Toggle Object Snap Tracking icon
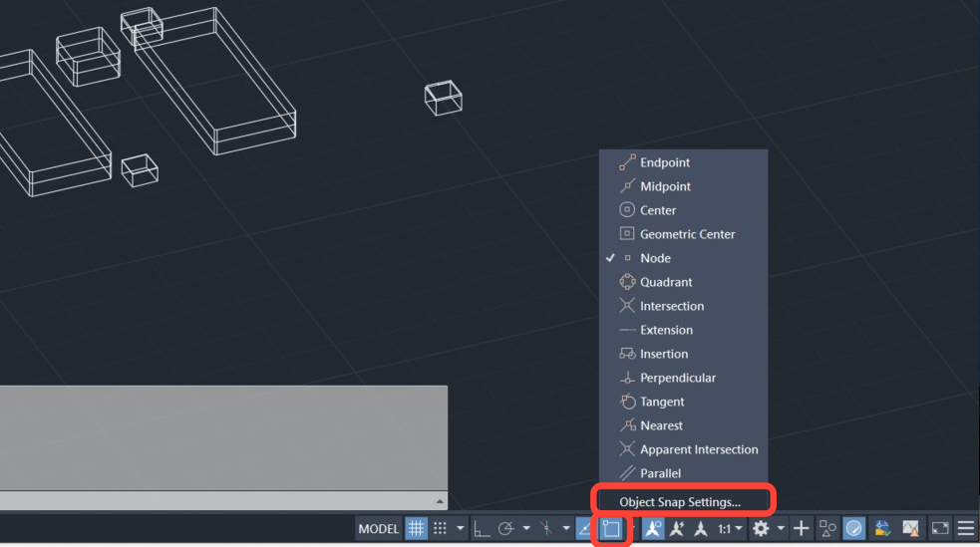Viewport: 980px width, 547px height. 585,529
